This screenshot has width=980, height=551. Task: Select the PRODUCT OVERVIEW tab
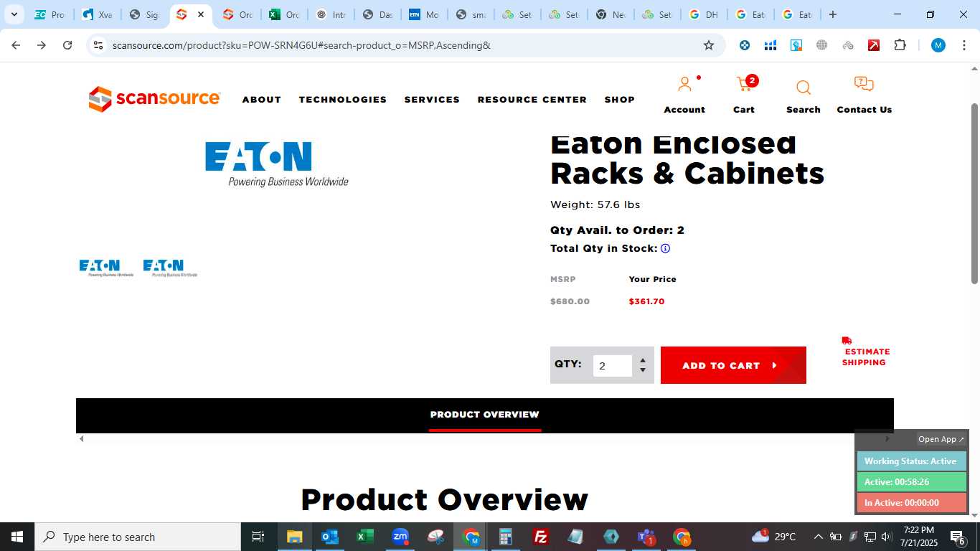(x=485, y=415)
